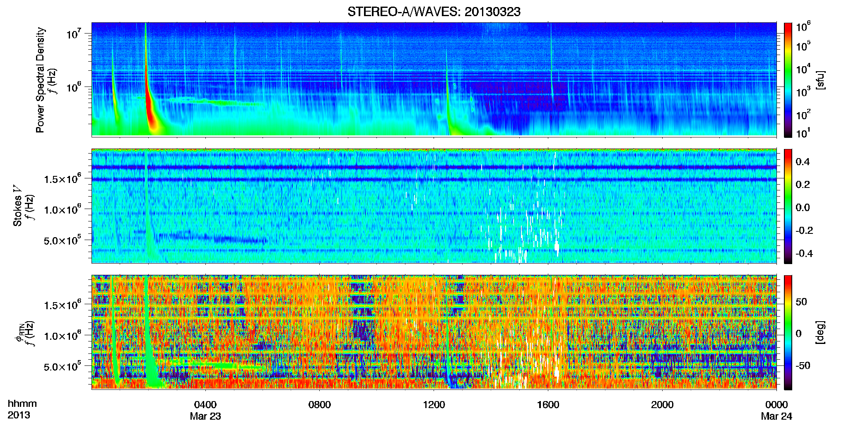Click the 10^7 frequency tick of top panel
The width and height of the screenshot is (868, 447).
[74, 34]
